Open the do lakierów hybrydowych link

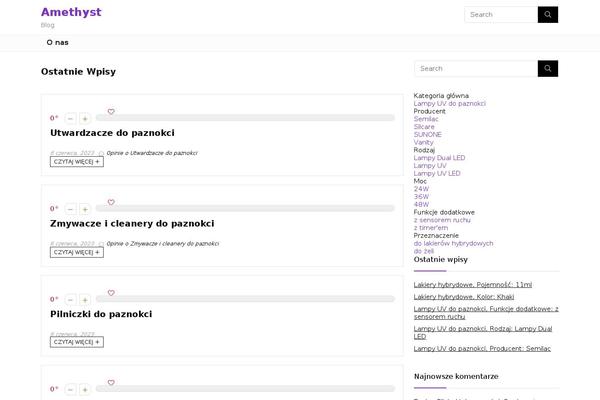point(453,243)
